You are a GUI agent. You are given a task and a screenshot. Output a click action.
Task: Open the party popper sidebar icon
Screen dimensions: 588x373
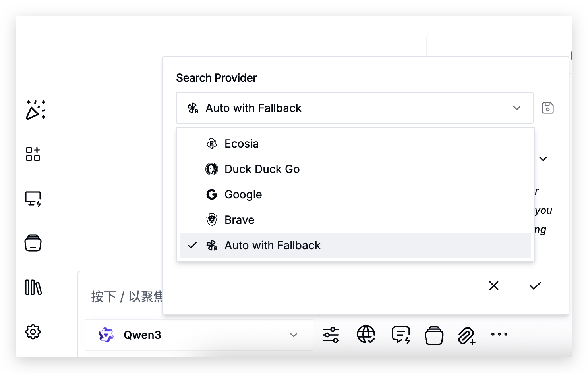pyautogui.click(x=35, y=110)
